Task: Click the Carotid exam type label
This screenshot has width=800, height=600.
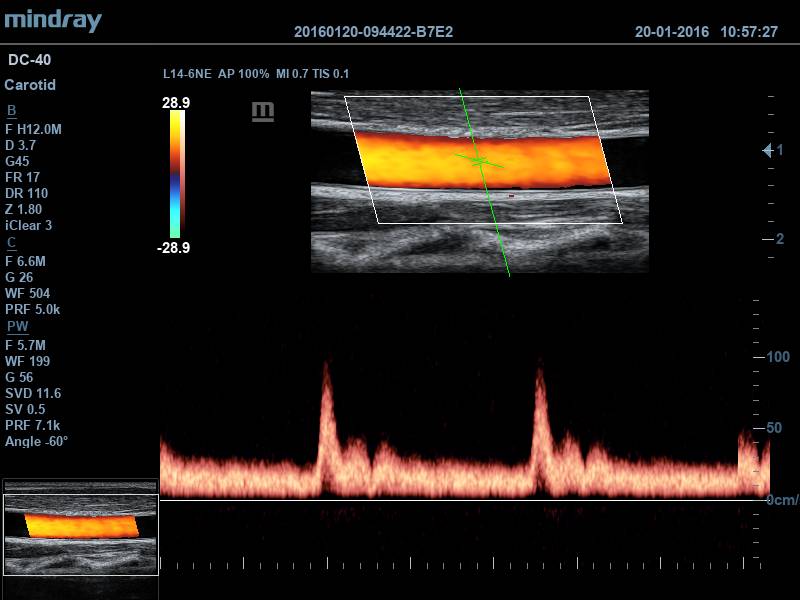Action: pos(30,85)
